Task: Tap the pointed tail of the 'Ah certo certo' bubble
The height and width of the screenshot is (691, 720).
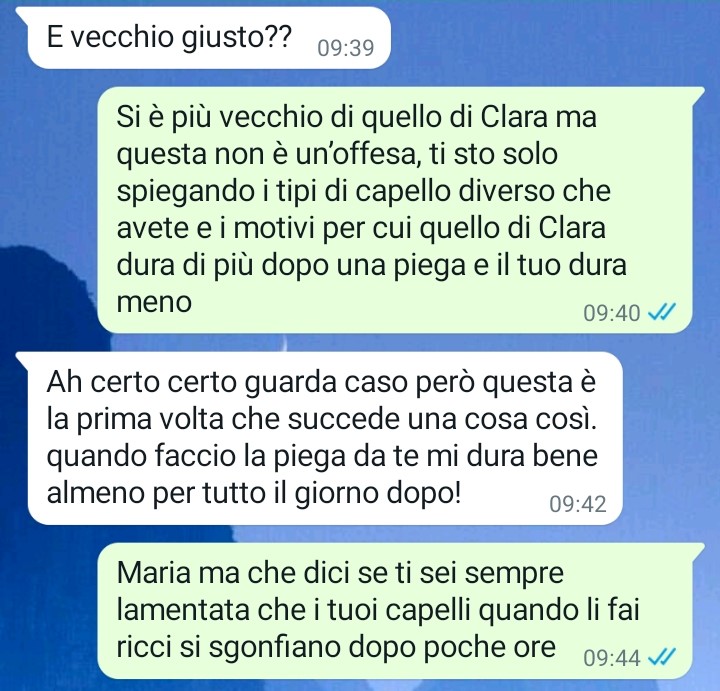Action: point(23,358)
